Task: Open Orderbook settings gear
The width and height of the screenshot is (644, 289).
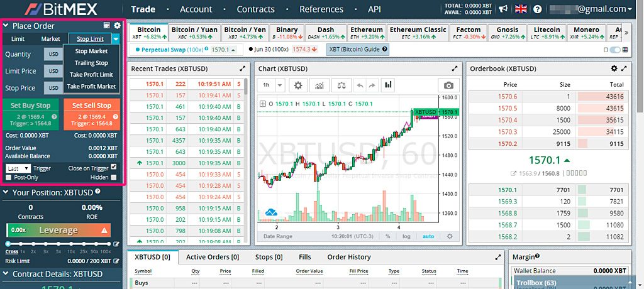Action: click(614, 68)
